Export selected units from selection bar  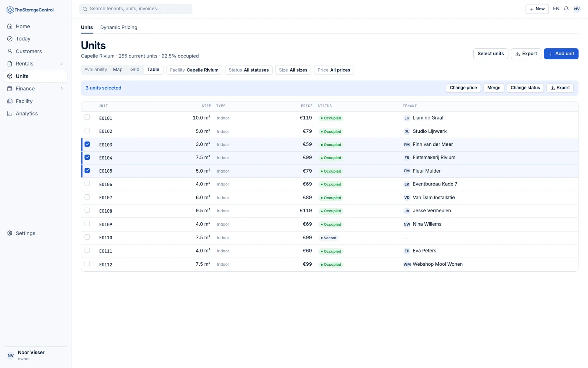(x=560, y=88)
